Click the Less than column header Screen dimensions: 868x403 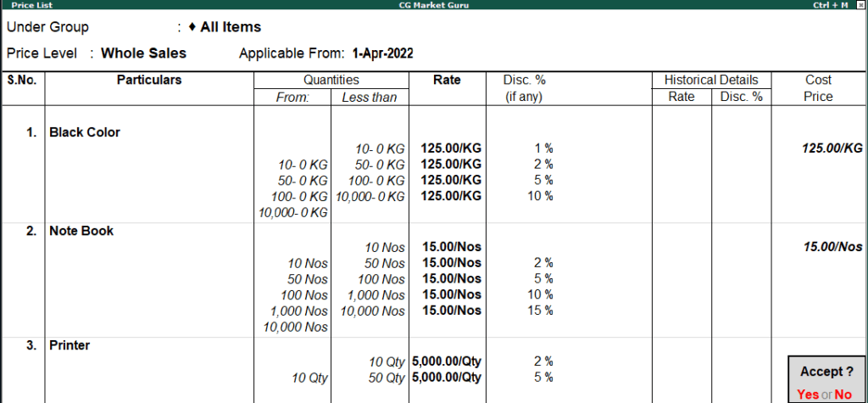370,97
